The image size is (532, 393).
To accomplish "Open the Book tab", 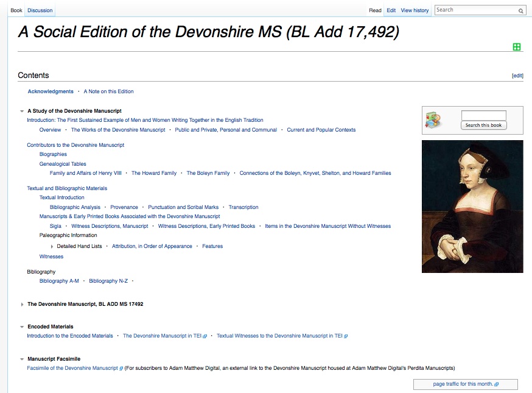I will tap(16, 10).
